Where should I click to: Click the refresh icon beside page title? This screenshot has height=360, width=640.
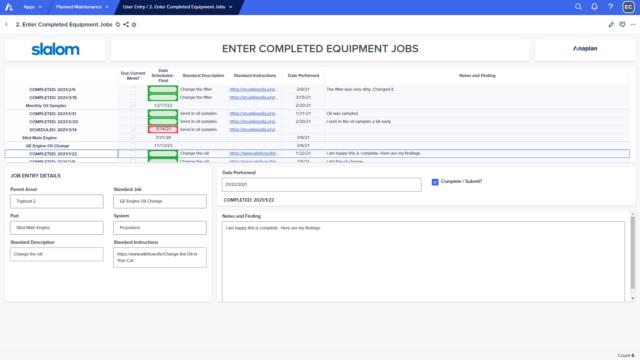(118, 24)
